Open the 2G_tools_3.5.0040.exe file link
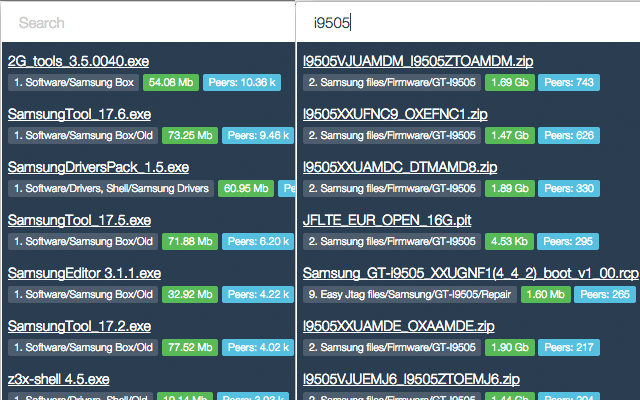This screenshot has width=640, height=400. click(x=78, y=61)
